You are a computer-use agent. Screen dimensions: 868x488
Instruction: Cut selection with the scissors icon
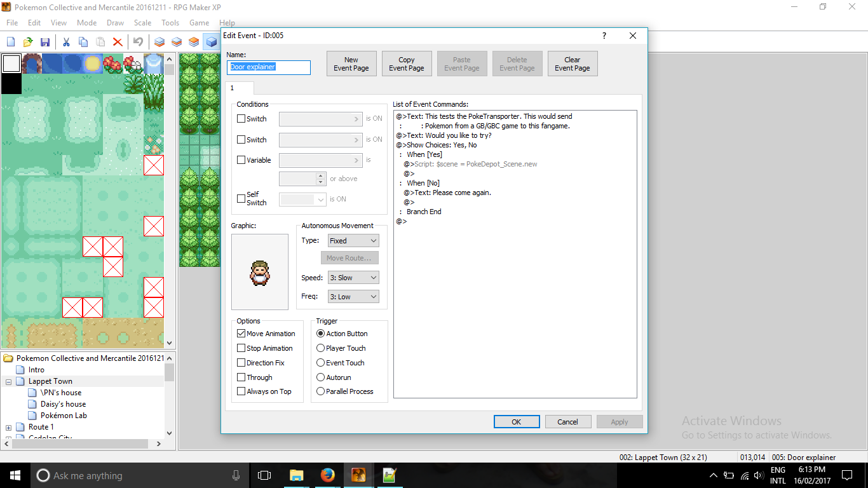[66, 42]
